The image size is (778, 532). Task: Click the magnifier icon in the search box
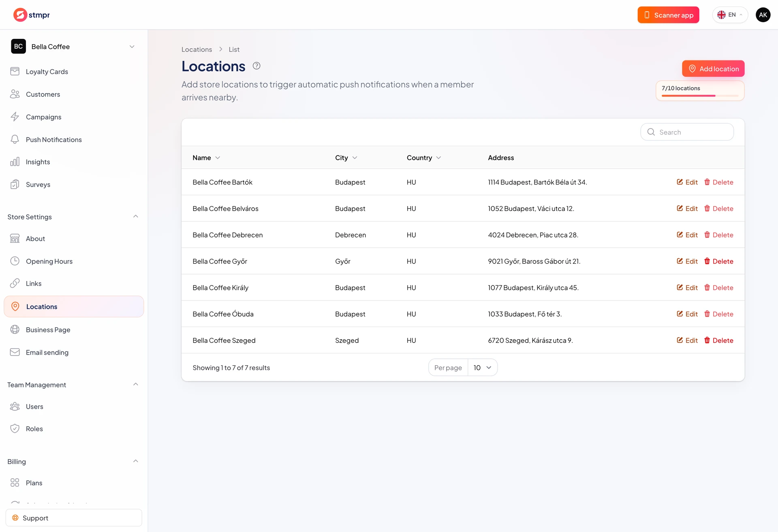pos(651,132)
